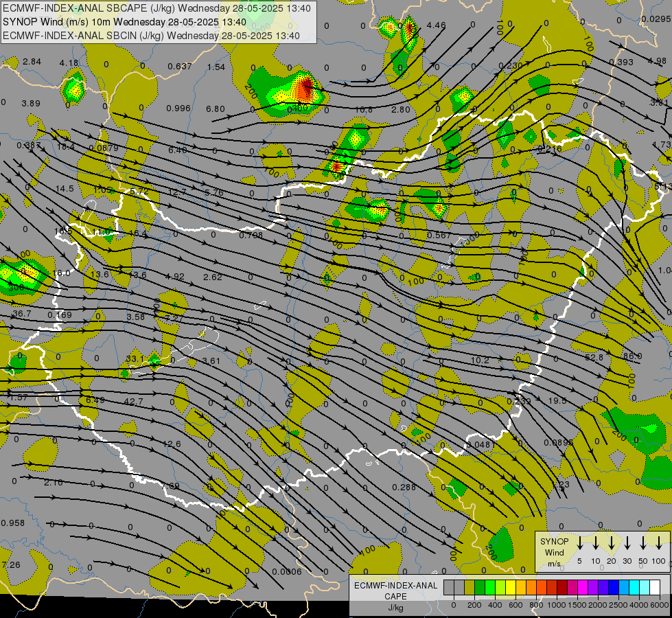Viewport: 672px width, 618px height.
Task: Click the CIN value '86.0' on map
Action: click(633, 356)
